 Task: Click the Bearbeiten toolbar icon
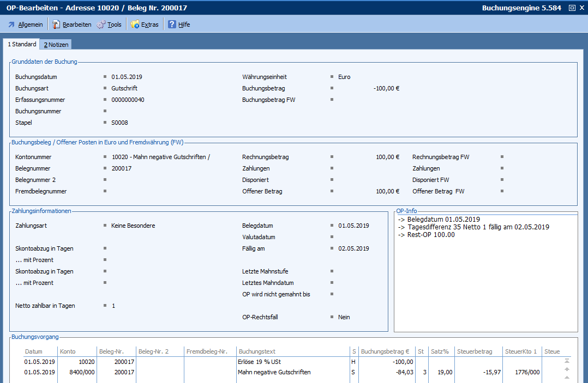click(x=56, y=25)
